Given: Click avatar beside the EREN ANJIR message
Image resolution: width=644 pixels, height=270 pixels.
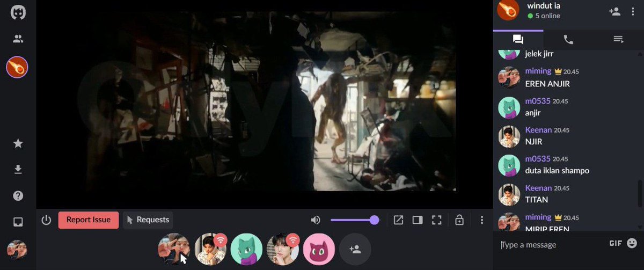Looking at the screenshot, I should pyautogui.click(x=509, y=78).
